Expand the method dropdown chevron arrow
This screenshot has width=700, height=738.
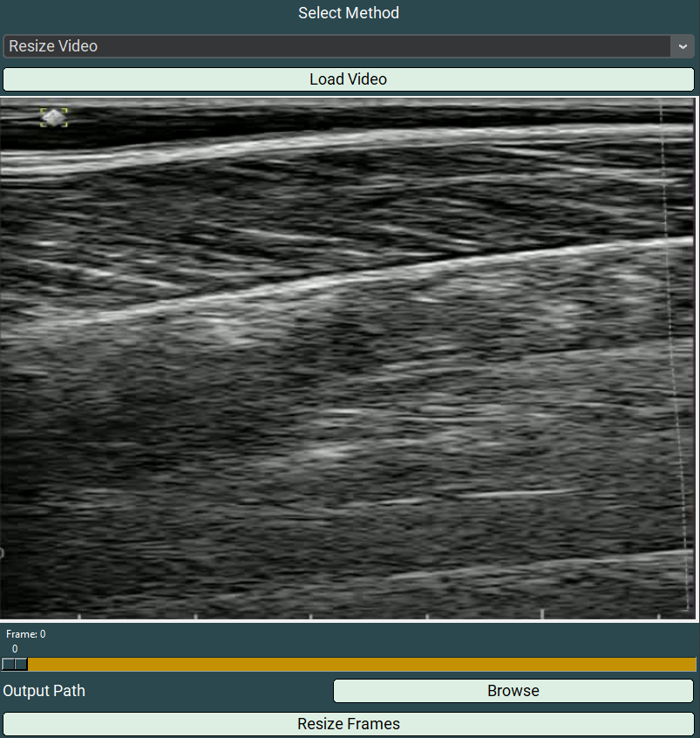click(x=682, y=46)
